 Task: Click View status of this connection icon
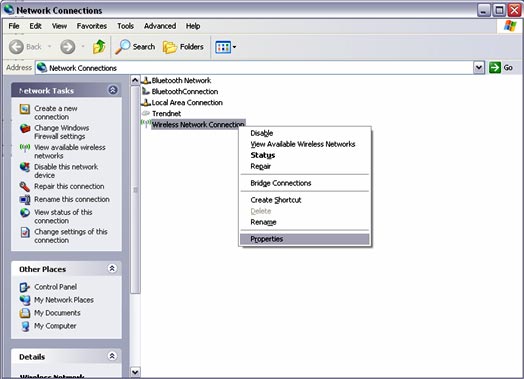(25, 213)
